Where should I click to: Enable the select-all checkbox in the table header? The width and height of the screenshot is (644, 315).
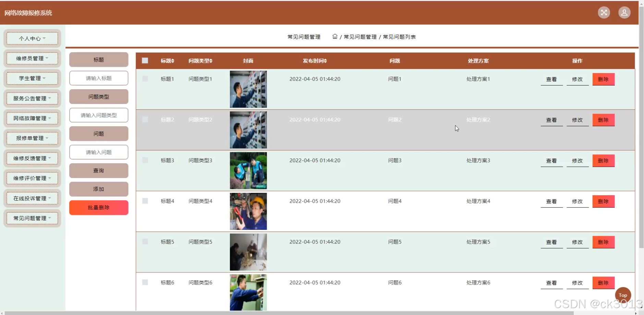tap(145, 60)
